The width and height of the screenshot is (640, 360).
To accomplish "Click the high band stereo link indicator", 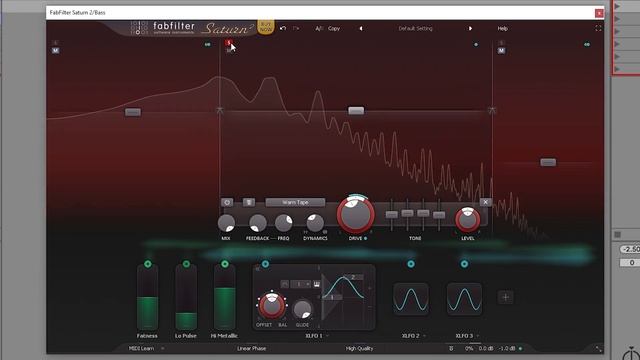I will click(x=587, y=44).
